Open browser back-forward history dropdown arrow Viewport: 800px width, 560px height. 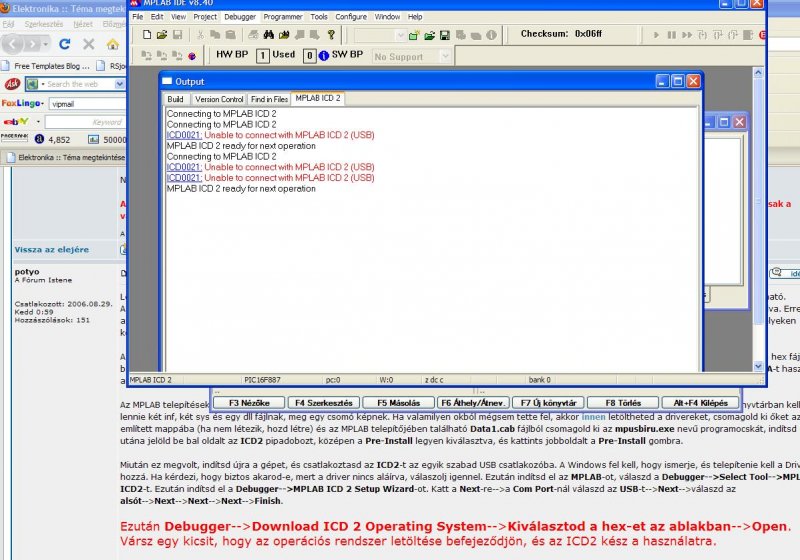(46, 44)
